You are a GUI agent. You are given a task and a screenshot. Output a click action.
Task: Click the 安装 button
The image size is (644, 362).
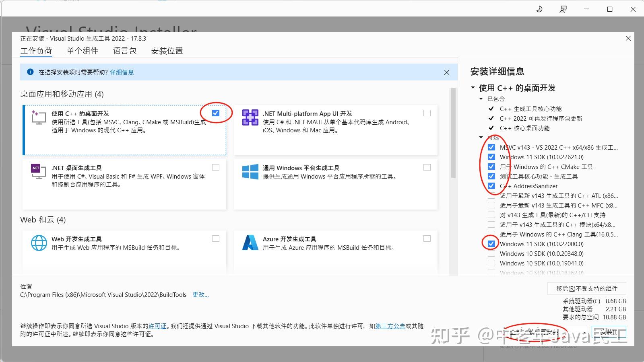click(x=609, y=332)
